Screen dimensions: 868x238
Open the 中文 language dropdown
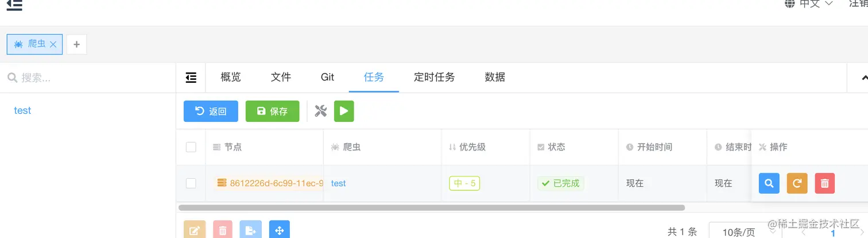(816, 3)
